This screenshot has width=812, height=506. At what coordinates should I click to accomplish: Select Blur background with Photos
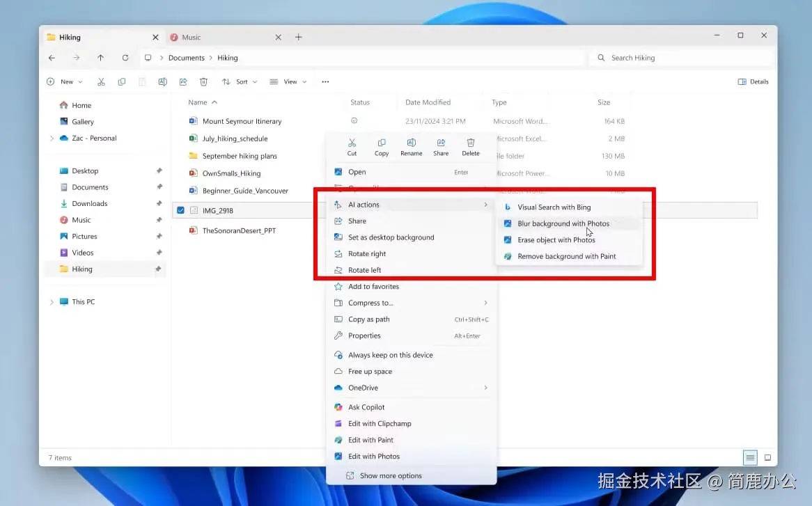pyautogui.click(x=568, y=223)
